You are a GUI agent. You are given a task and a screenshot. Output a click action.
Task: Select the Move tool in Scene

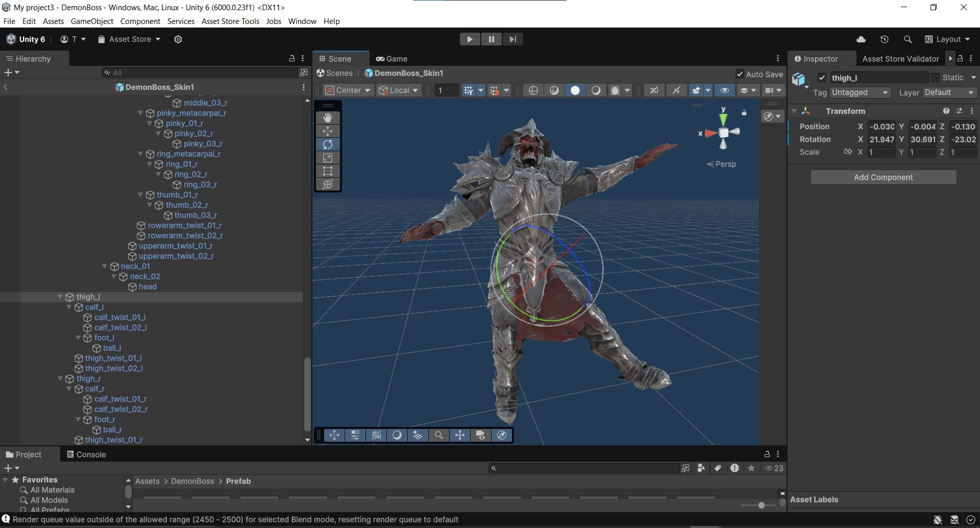pos(328,131)
